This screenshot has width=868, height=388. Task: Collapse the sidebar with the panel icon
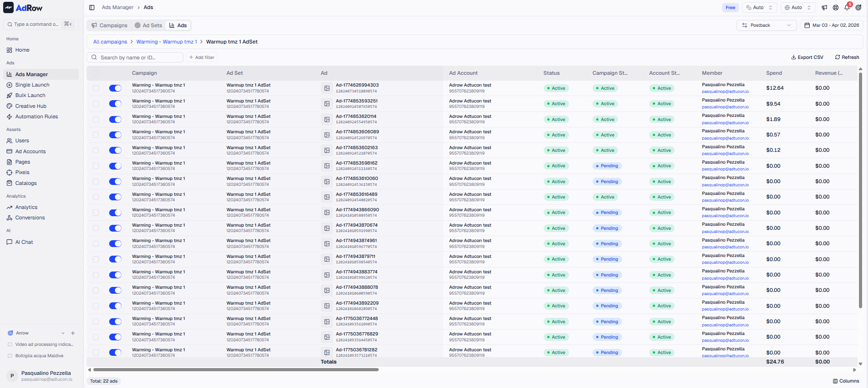pyautogui.click(x=92, y=7)
